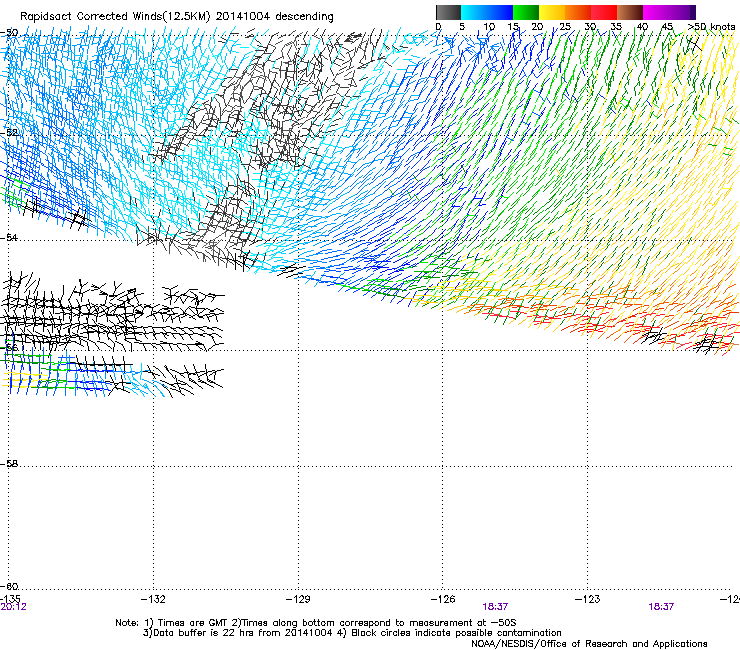Image resolution: width=740 pixels, height=650 pixels.
Task: Click the 'Note: 1) Times are GMT' text
Action: pos(172,623)
